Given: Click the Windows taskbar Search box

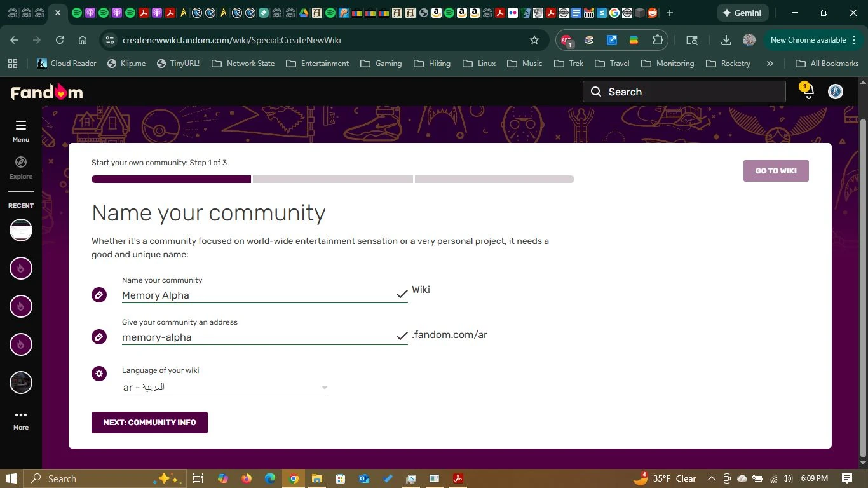Looking at the screenshot, I should pyautogui.click(x=105, y=478).
